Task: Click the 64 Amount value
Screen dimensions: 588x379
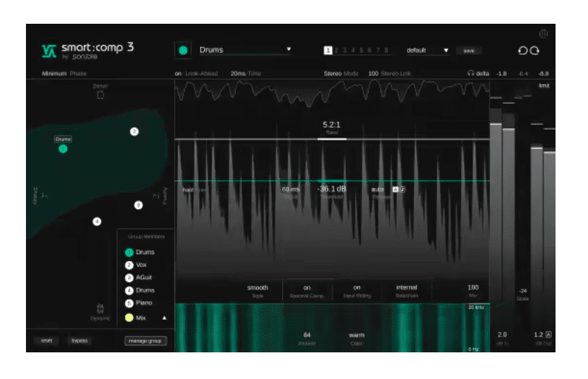Action: pos(307,335)
